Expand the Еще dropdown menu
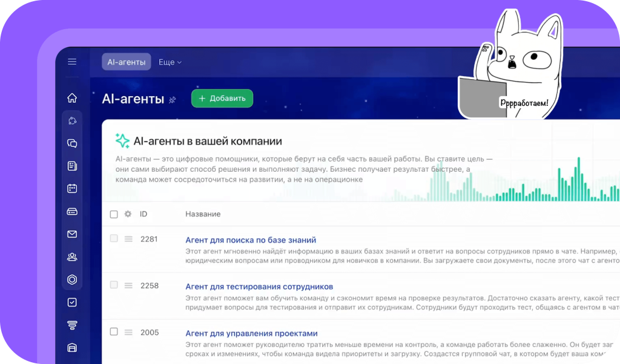Screen dimensions: 620x364 [170, 62]
